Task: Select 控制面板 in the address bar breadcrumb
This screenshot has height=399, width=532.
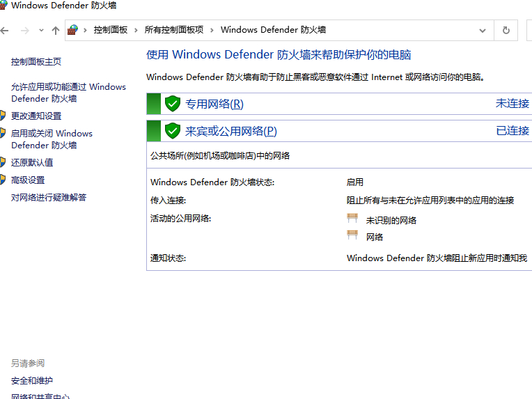Action: click(x=111, y=30)
